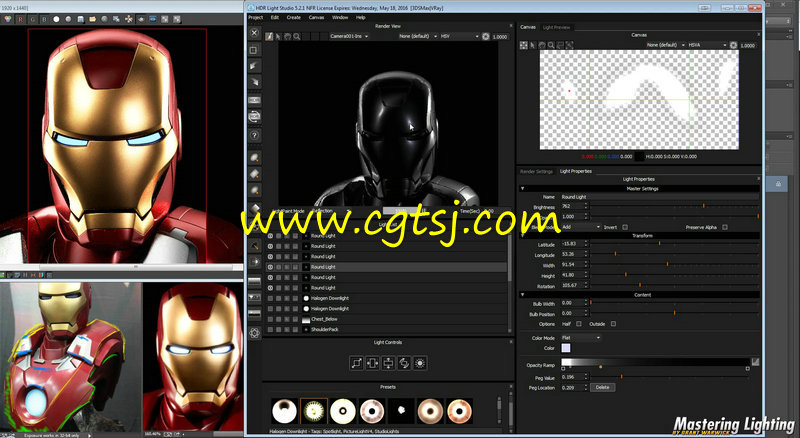The width and height of the screenshot is (800, 438).
Task: Click the Color swatch in Light Properties
Action: [566, 348]
